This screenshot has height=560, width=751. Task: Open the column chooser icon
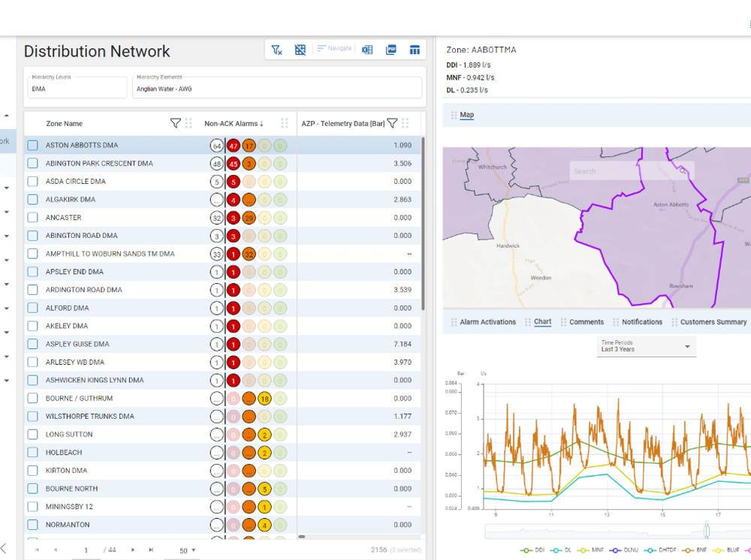(414, 50)
